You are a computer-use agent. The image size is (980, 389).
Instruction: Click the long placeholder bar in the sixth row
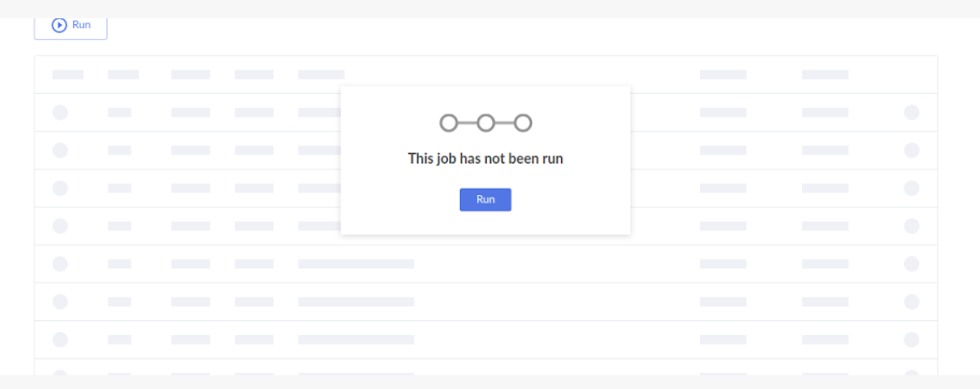pos(356,302)
